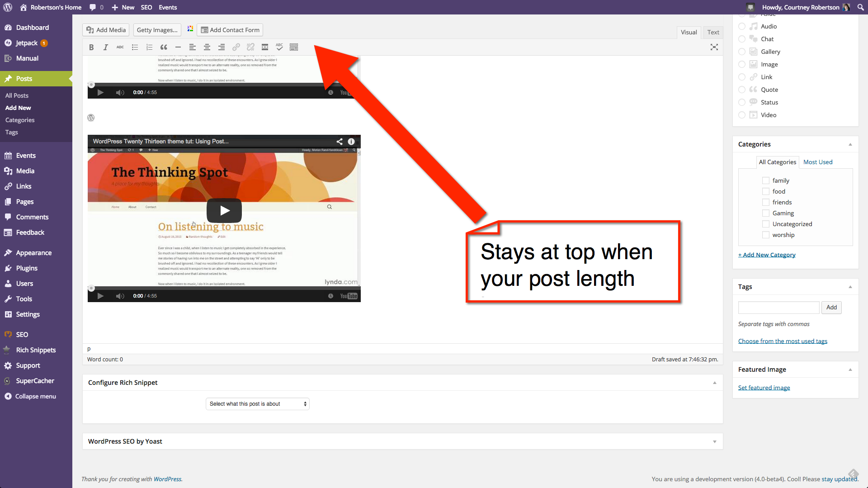Open the WordPress logo menu
This screenshot has height=488, width=868.
point(8,7)
